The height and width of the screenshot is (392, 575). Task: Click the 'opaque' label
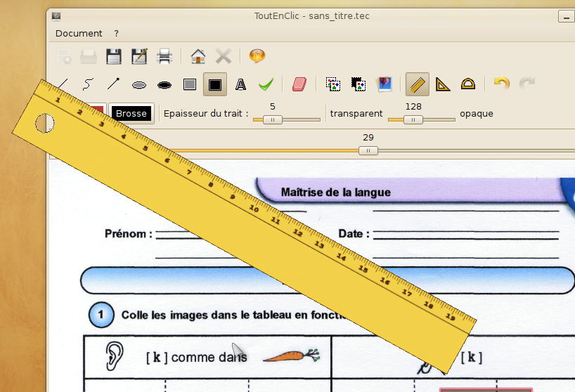tap(477, 114)
